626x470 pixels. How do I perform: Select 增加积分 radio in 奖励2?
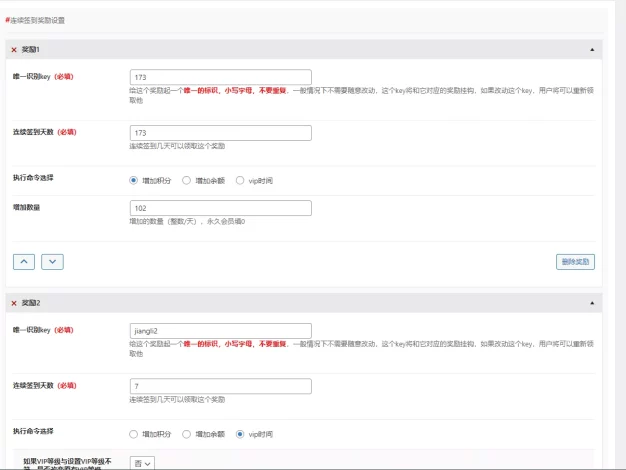[x=134, y=434]
